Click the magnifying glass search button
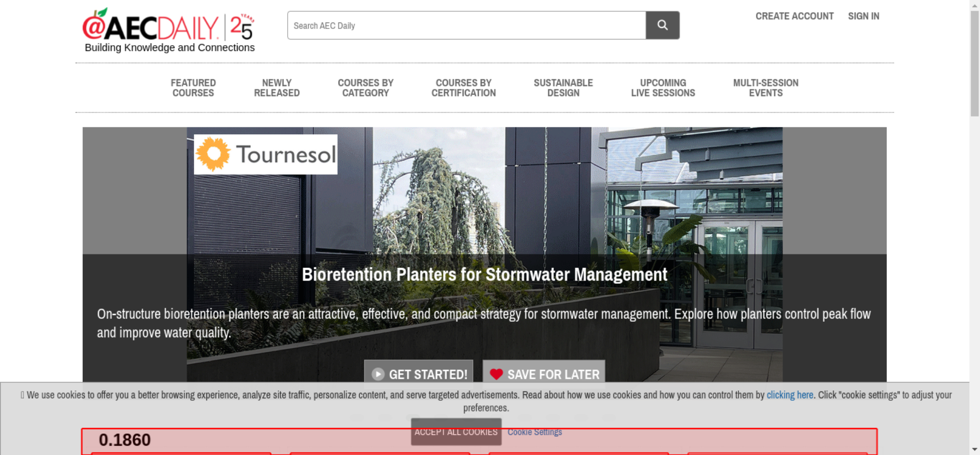The width and height of the screenshot is (980, 455). tap(662, 25)
